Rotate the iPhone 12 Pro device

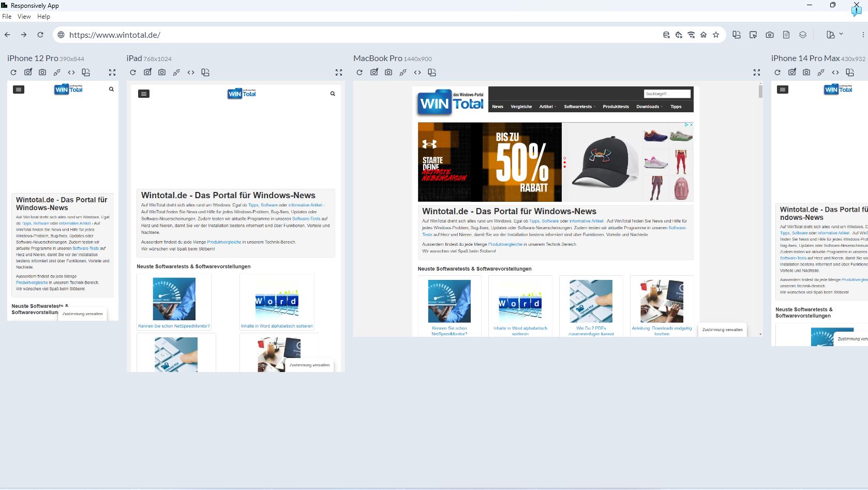point(86,72)
